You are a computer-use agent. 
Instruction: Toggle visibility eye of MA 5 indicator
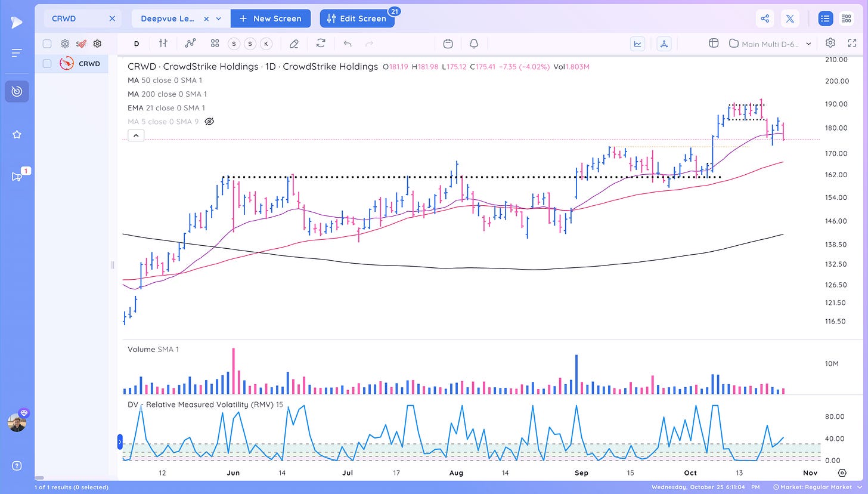coord(209,122)
